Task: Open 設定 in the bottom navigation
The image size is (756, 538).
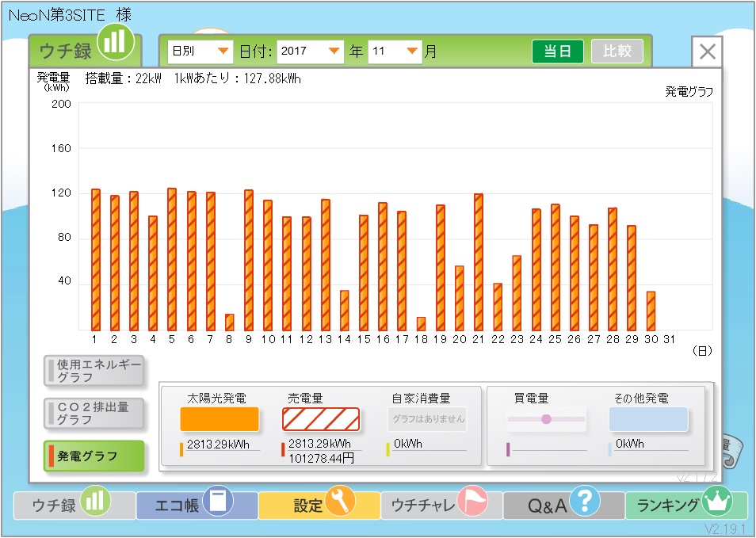Action: [319, 506]
